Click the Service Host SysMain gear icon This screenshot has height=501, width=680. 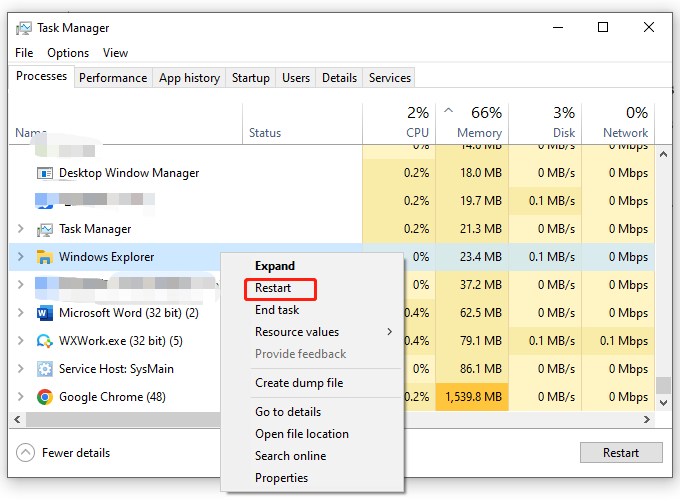[x=45, y=369]
